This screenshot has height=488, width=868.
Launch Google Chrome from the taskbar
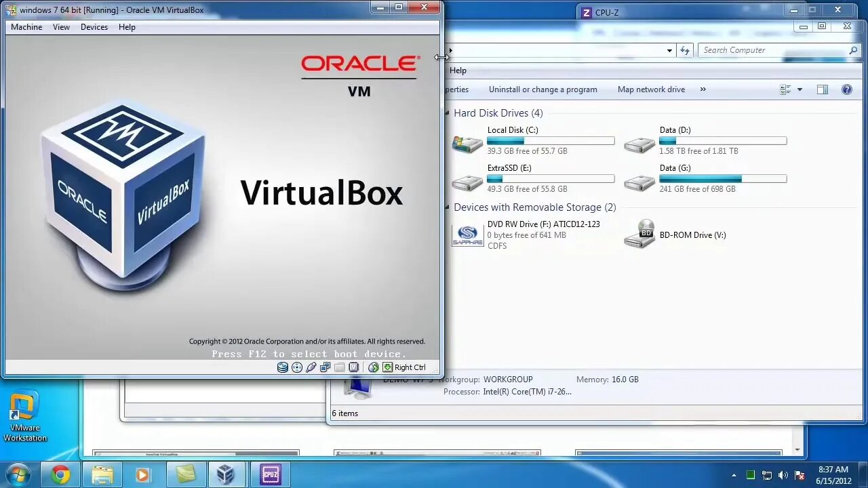coord(60,475)
